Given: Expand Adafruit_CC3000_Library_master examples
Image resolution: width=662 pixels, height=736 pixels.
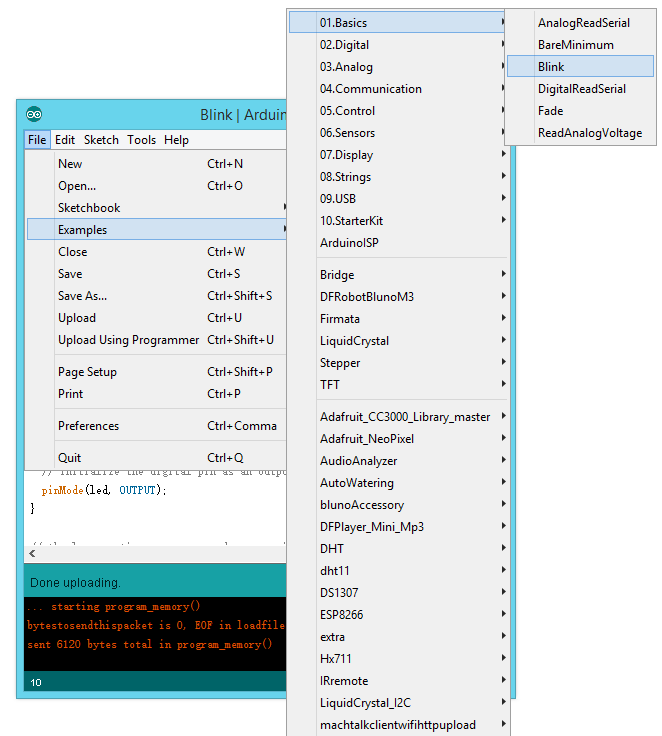Looking at the screenshot, I should (398, 417).
